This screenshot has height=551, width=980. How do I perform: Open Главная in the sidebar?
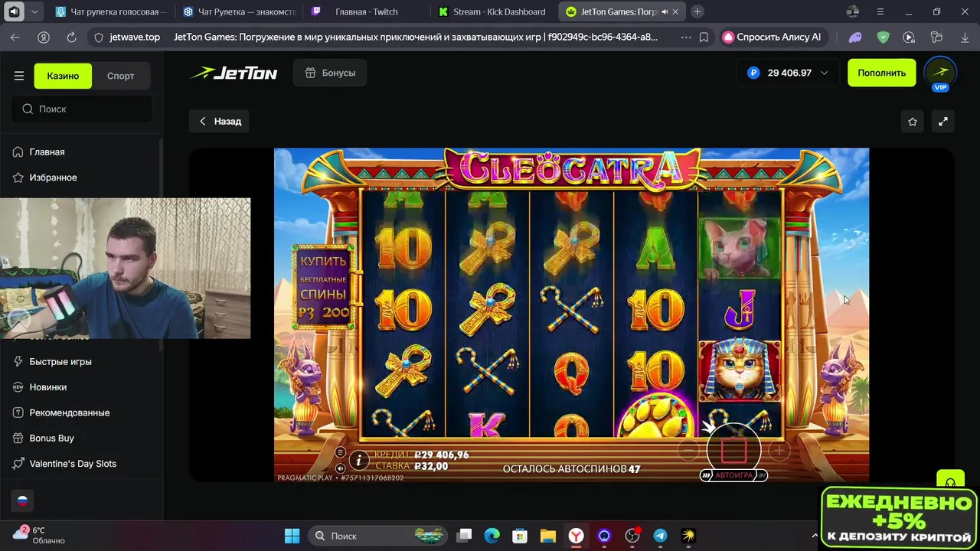[x=47, y=152]
